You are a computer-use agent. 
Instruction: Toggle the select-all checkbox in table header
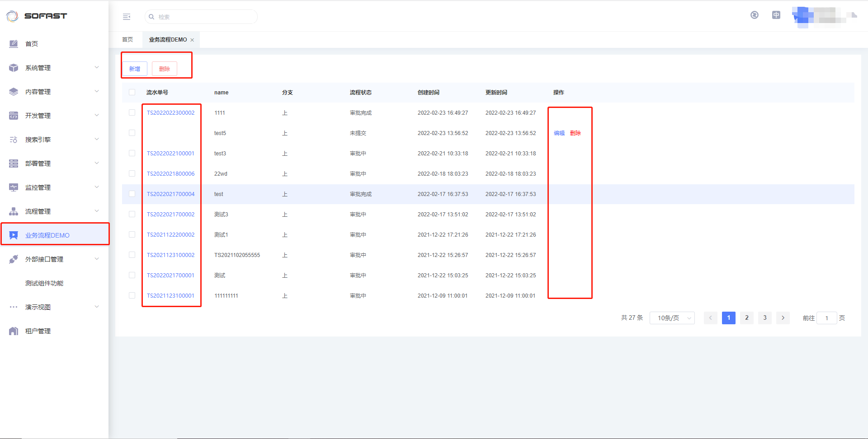point(132,92)
